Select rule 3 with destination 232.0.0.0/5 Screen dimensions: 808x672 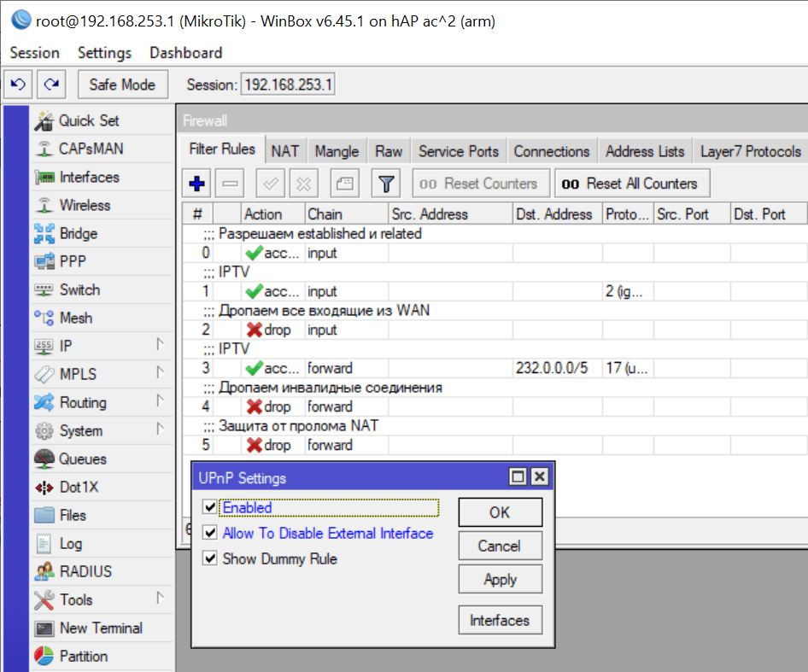(x=495, y=368)
